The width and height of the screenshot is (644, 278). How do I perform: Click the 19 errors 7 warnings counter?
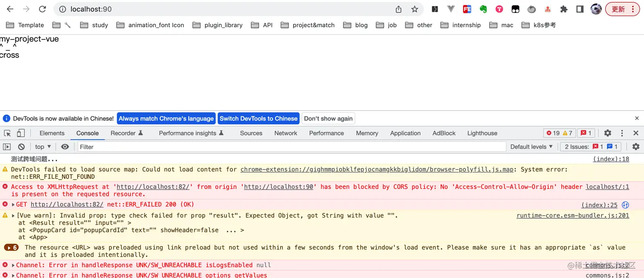point(560,133)
